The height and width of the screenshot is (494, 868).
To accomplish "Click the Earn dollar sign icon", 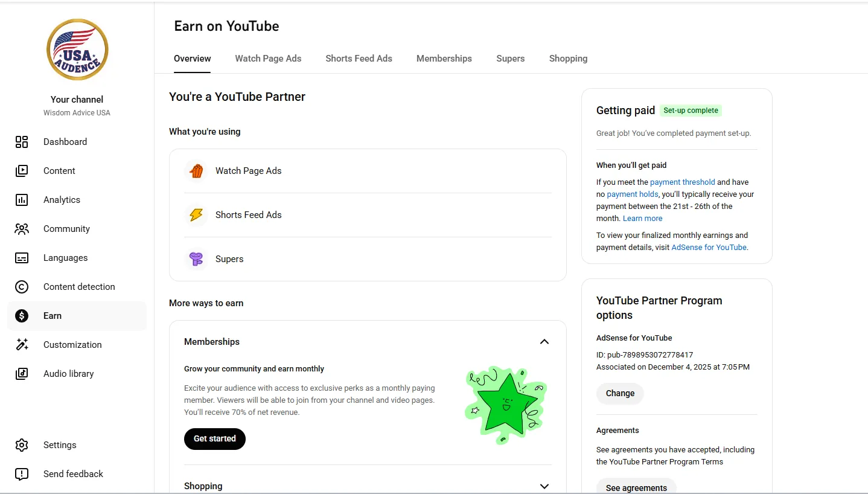I will (x=22, y=316).
